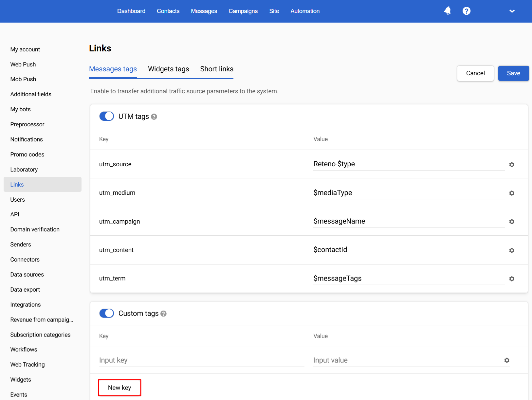Click the Custom tags help icon
The width and height of the screenshot is (532, 400).
pos(164,314)
